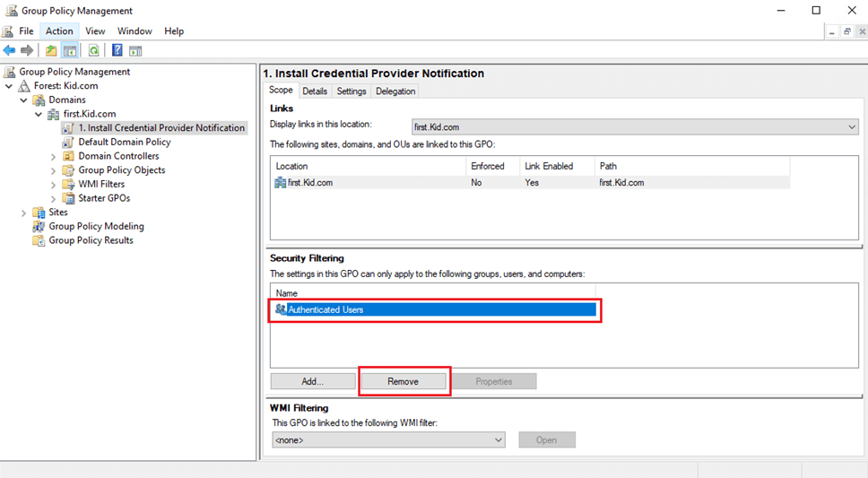The width and height of the screenshot is (868, 478).
Task: Open the Window menu
Action: pyautogui.click(x=135, y=31)
